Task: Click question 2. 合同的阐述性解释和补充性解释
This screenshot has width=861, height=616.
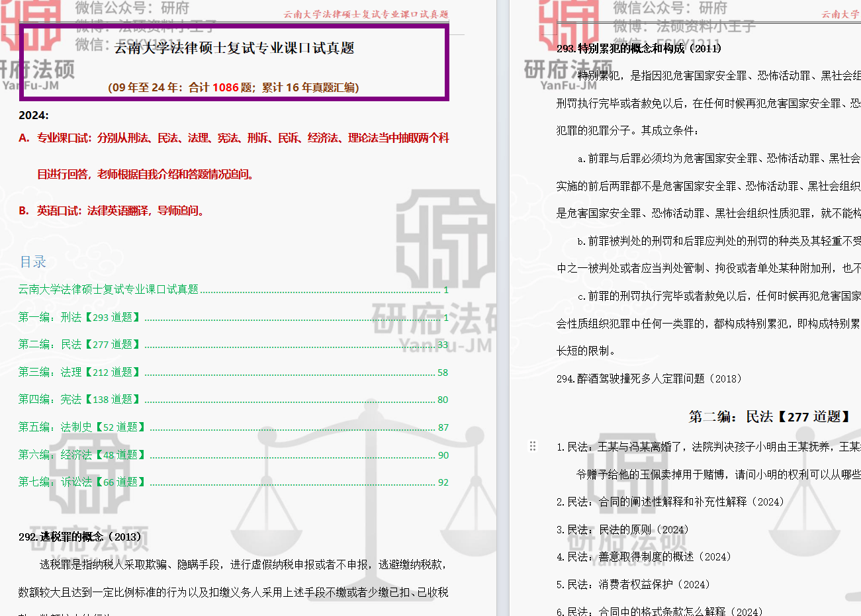Action: (670, 502)
